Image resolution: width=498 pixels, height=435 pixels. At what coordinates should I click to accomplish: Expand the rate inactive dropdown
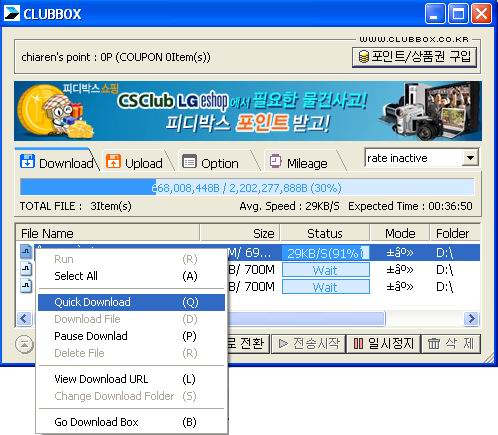point(470,158)
